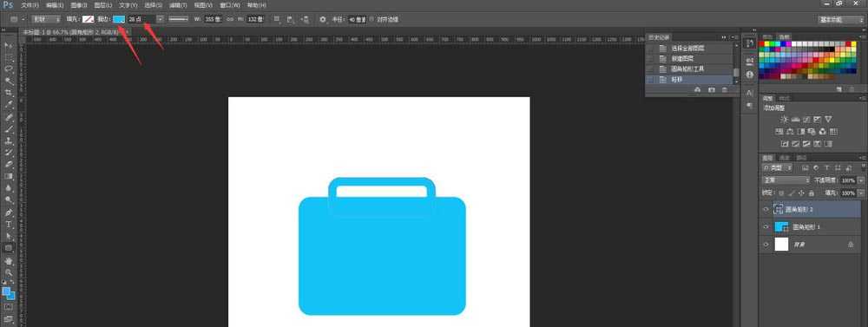Screen dimensions: 868x327
Task: Open the 文件(F) menu
Action: 30,5
